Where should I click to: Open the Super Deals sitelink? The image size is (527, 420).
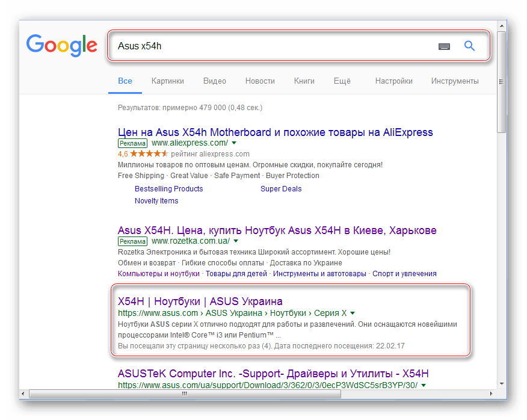(x=281, y=188)
